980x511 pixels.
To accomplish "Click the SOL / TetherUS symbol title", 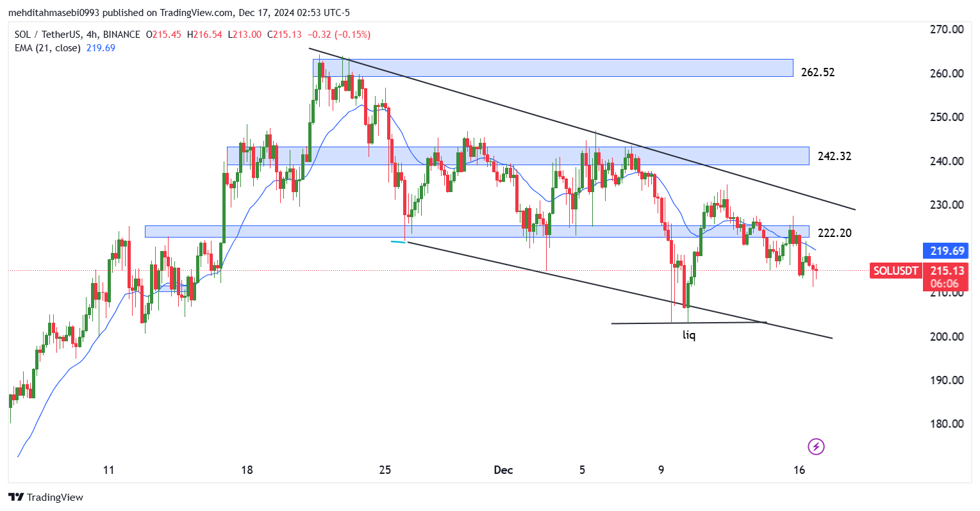I will coord(76,35).
